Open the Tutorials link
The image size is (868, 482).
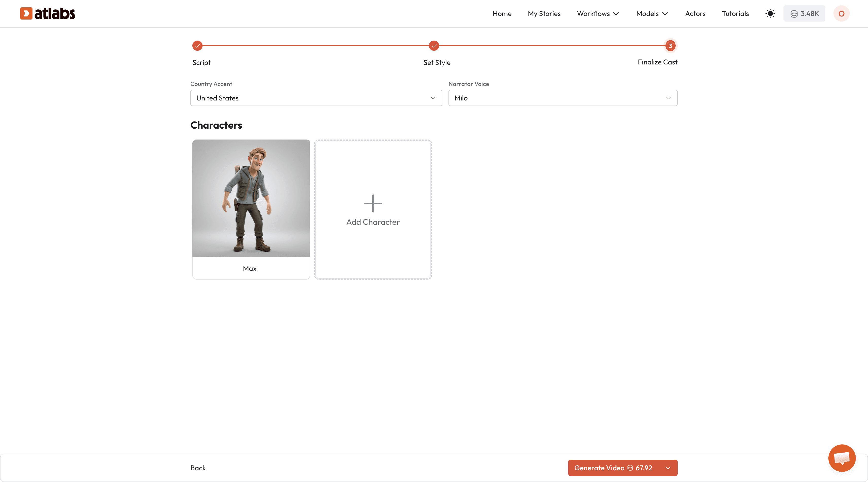click(x=735, y=13)
